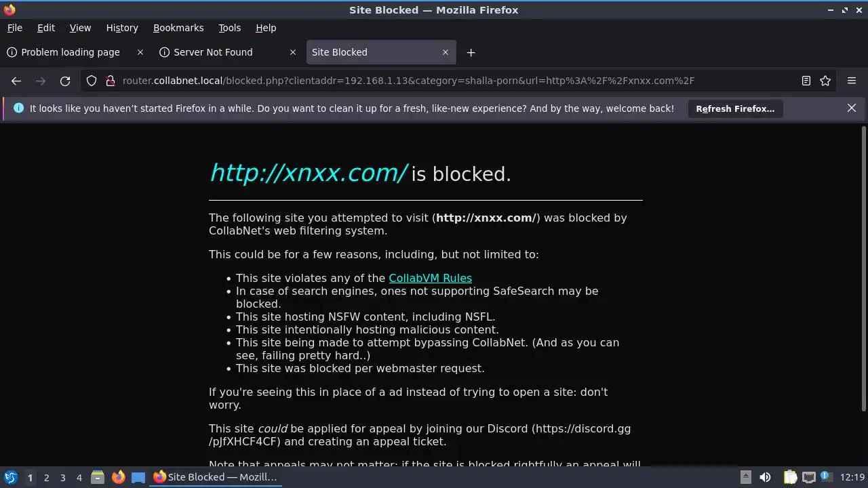Open the History menu
868x488 pixels.
(122, 28)
